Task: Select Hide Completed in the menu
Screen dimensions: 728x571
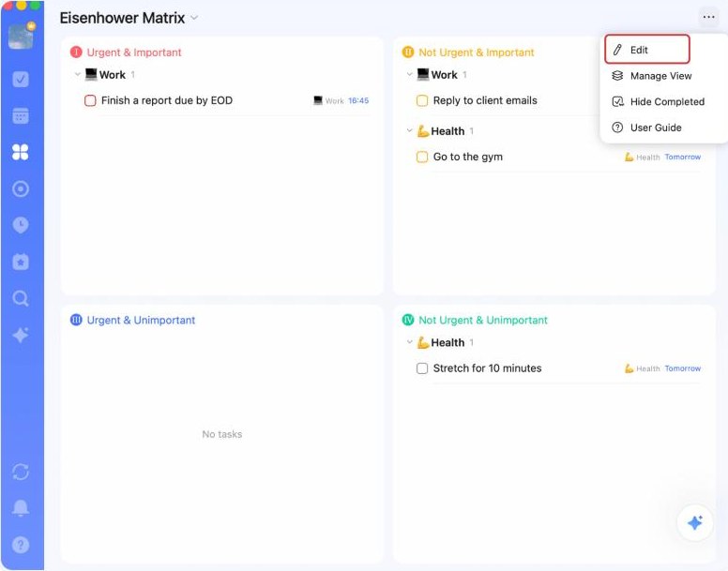Action: pyautogui.click(x=658, y=101)
